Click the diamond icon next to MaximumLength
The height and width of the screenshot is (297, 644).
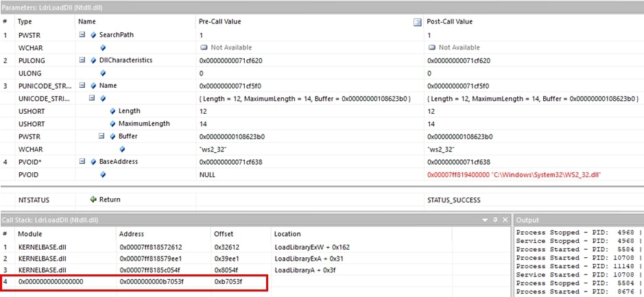click(113, 124)
